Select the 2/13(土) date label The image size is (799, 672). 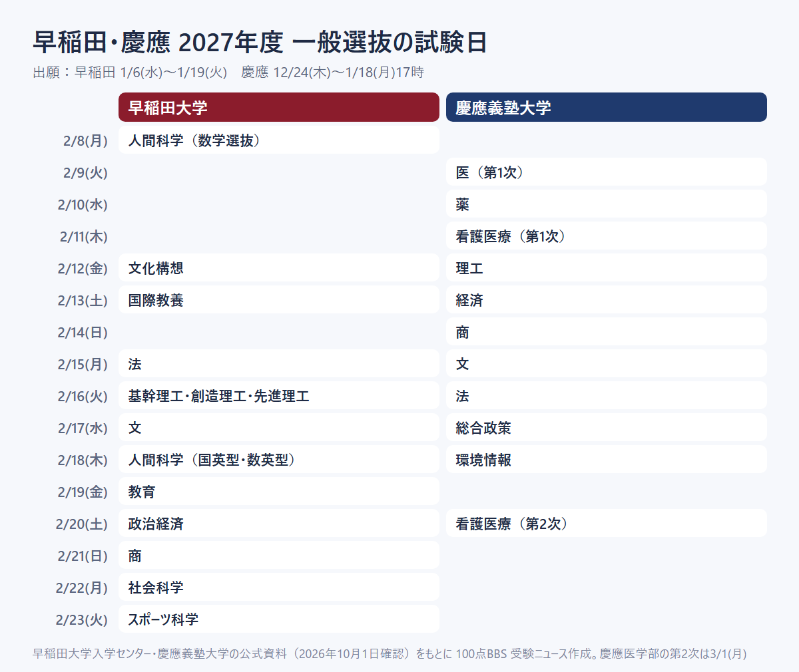click(83, 300)
